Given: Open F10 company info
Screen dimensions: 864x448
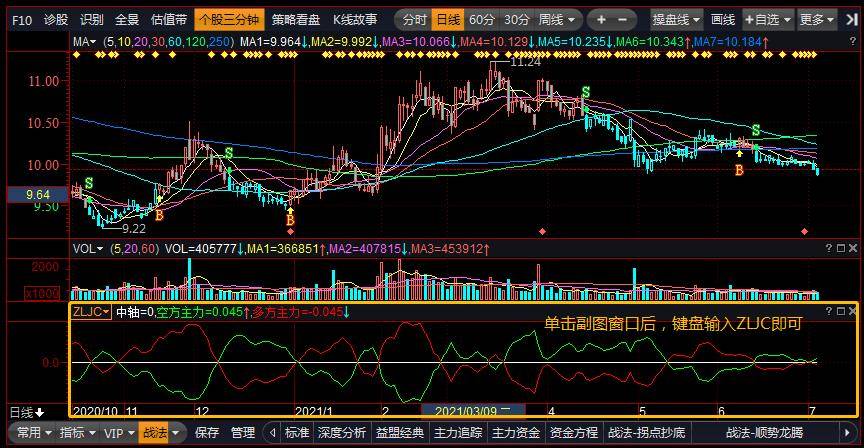Looking at the screenshot, I should 22,20.
